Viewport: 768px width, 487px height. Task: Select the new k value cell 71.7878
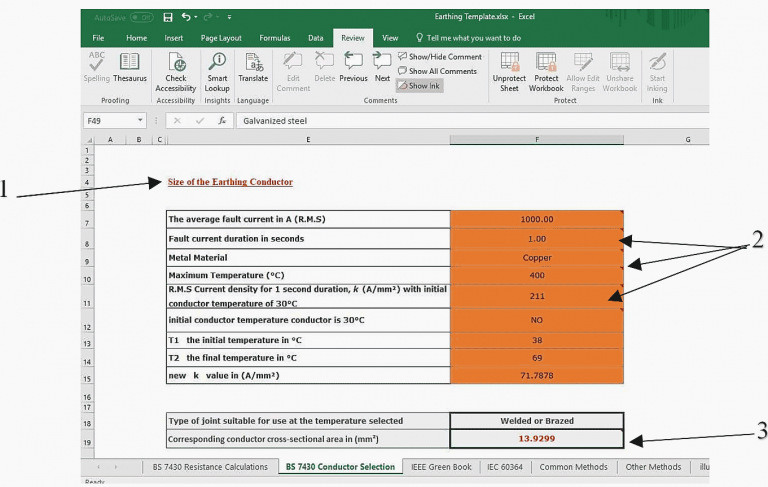tap(537, 375)
